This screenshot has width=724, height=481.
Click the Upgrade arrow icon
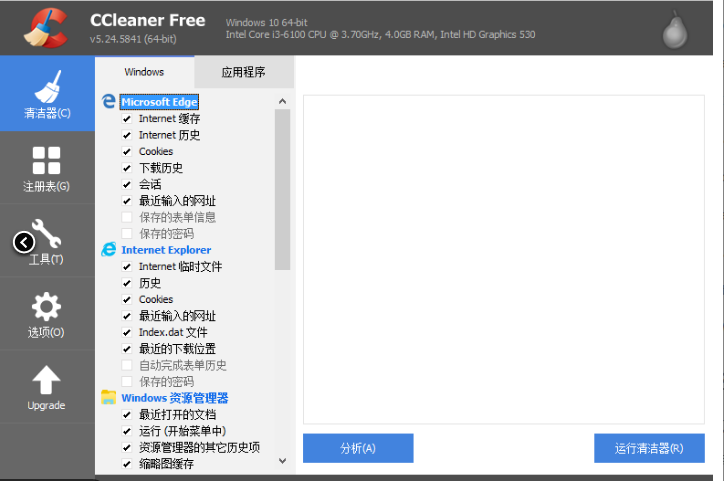(x=46, y=380)
